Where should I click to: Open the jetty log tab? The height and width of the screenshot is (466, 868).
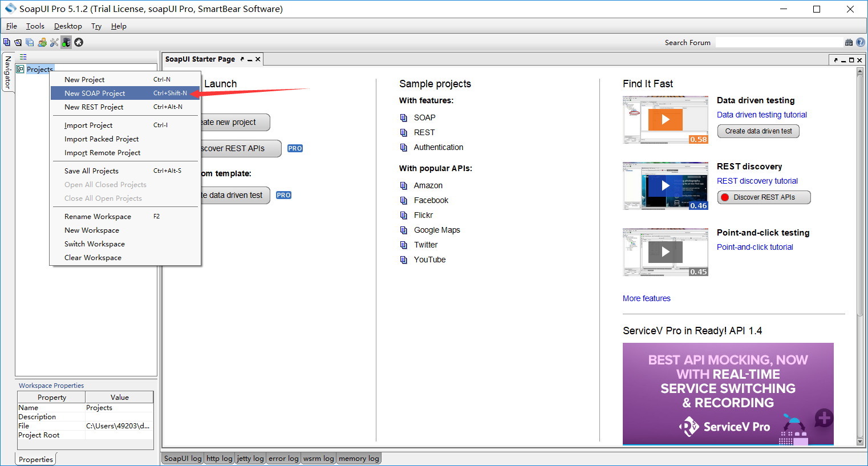tap(250, 458)
